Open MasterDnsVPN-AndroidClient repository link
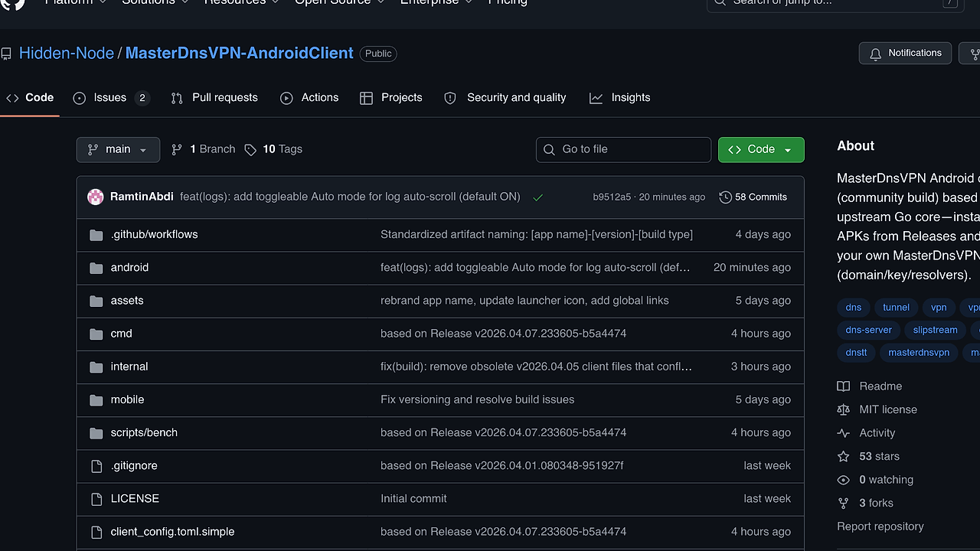 (239, 54)
